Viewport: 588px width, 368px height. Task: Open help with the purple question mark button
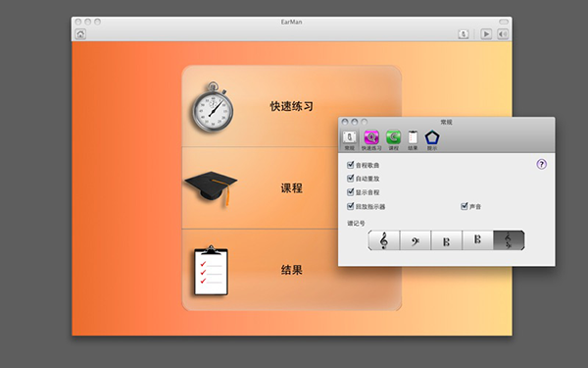(x=542, y=165)
